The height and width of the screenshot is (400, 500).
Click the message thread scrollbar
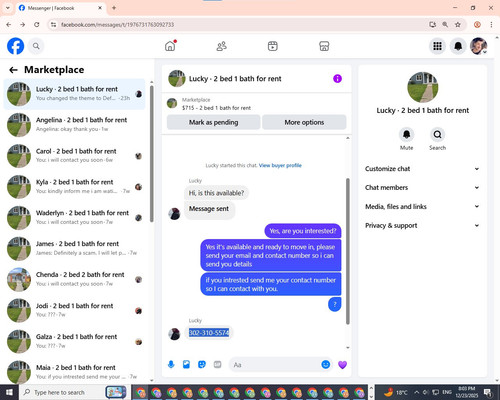point(348,251)
